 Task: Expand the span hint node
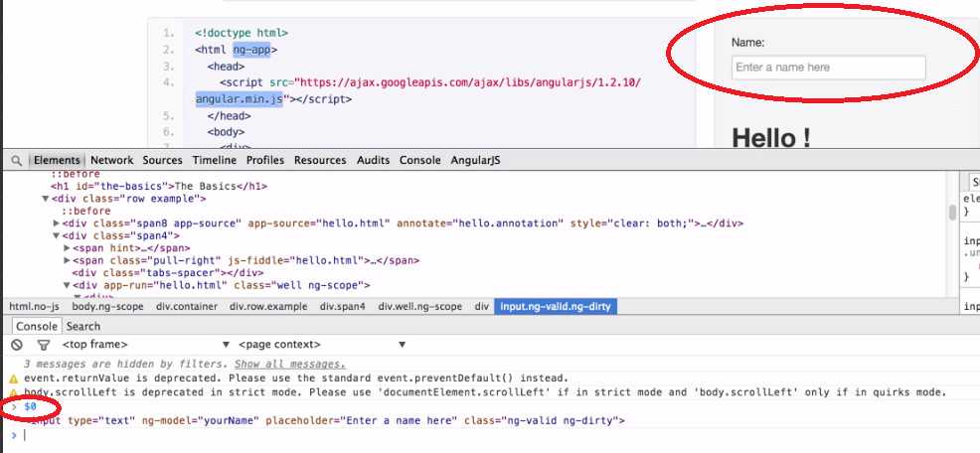pyautogui.click(x=67, y=248)
